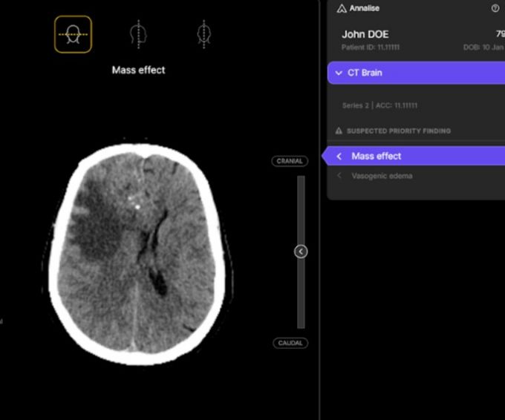Image resolution: width=505 pixels, height=420 pixels.
Task: Select the Mass effect finding row
Action: pyautogui.click(x=416, y=156)
